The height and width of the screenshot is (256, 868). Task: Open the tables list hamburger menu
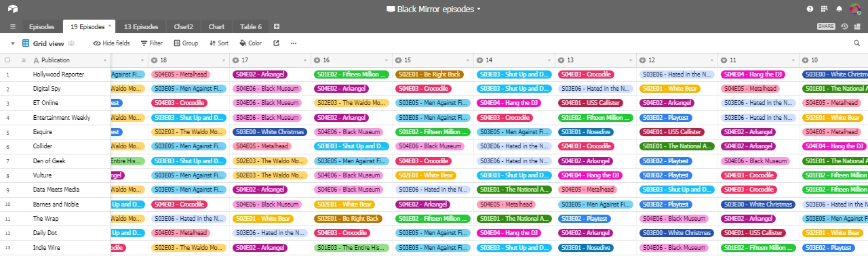12,26
